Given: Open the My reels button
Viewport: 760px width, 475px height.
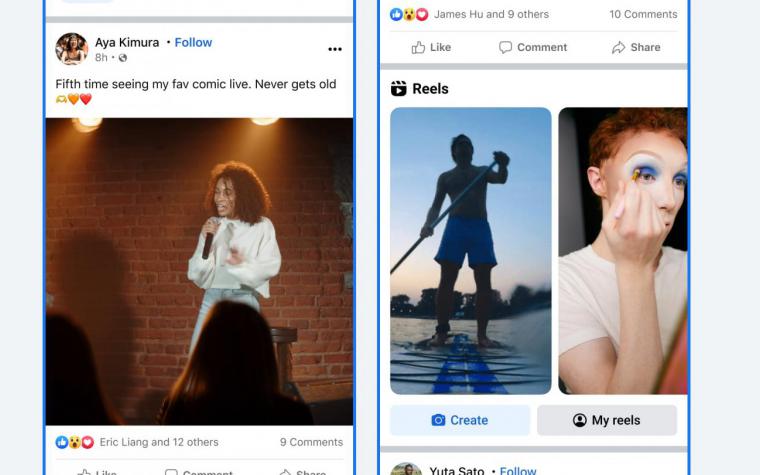Looking at the screenshot, I should [607, 420].
